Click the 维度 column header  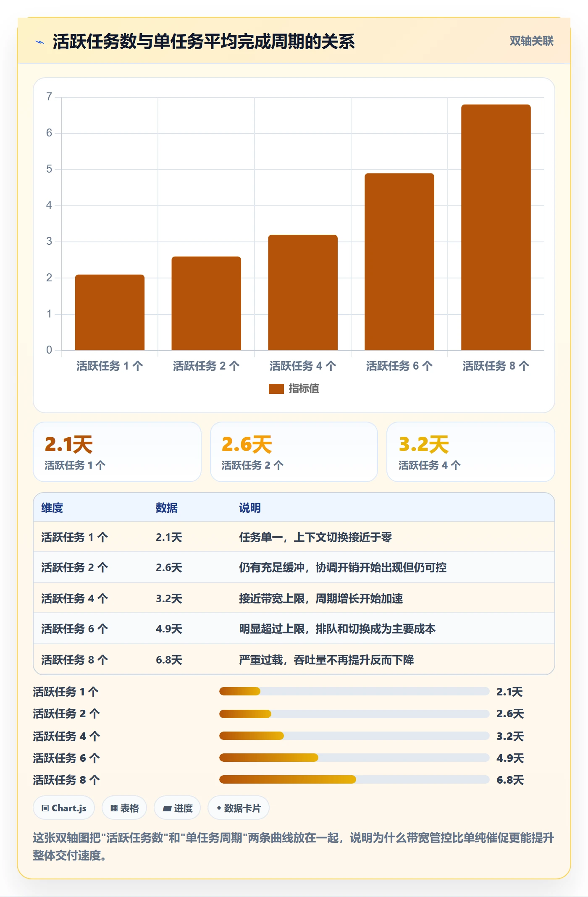(52, 508)
